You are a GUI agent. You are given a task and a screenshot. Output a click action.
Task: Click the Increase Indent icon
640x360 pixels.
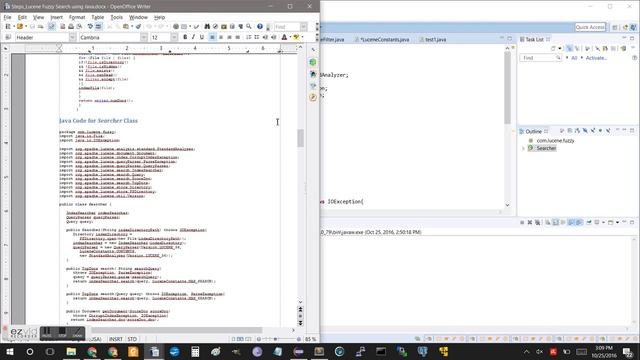[273, 37]
